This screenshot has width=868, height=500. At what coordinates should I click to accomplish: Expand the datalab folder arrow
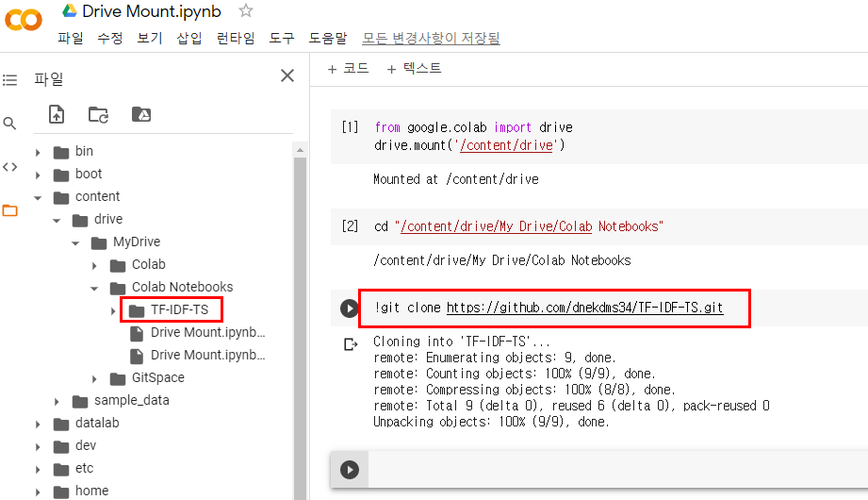tap(38, 425)
